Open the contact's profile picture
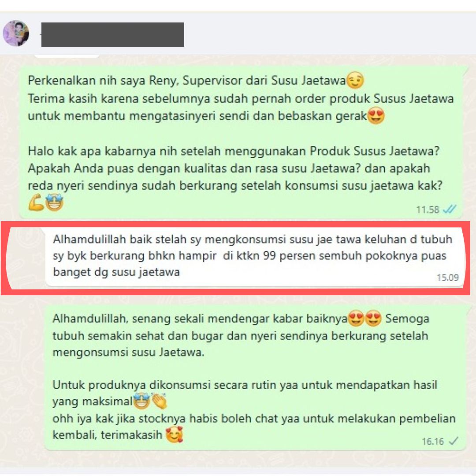The width and height of the screenshot is (476, 476). coord(16,33)
